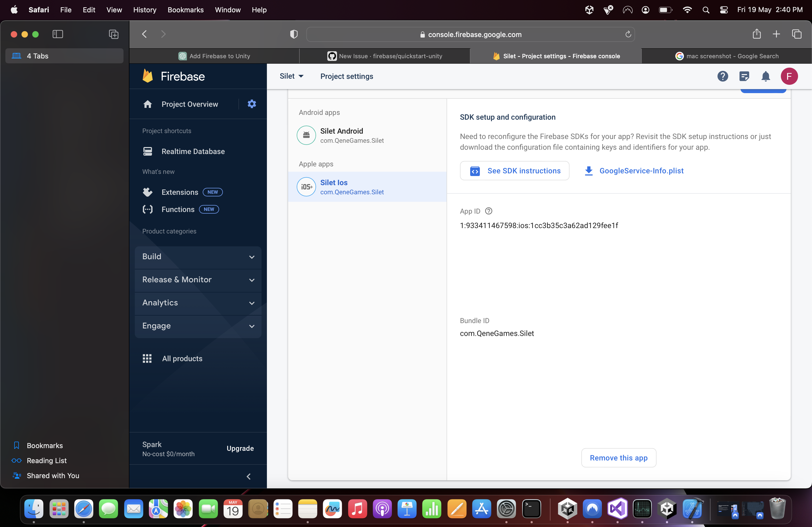The width and height of the screenshot is (812, 527).
Task: Collapse the Firebase sidebar
Action: pos(248,476)
